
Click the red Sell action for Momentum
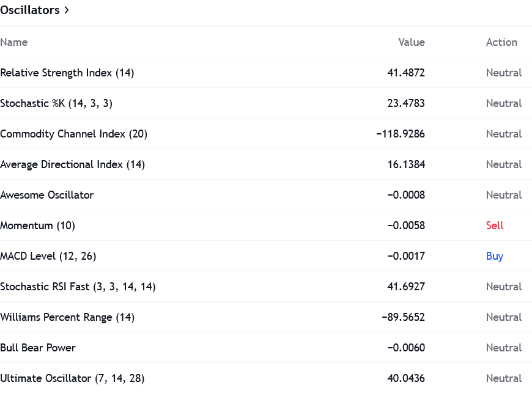[x=495, y=226]
